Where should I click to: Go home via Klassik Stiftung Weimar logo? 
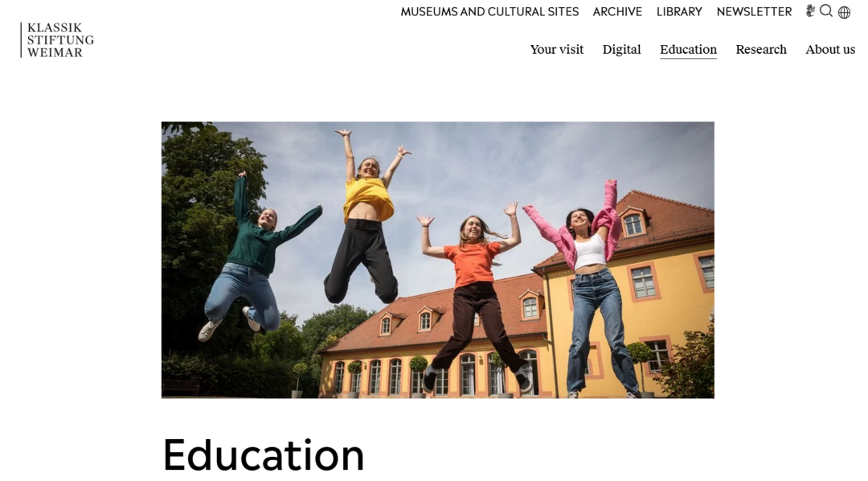[x=57, y=40]
